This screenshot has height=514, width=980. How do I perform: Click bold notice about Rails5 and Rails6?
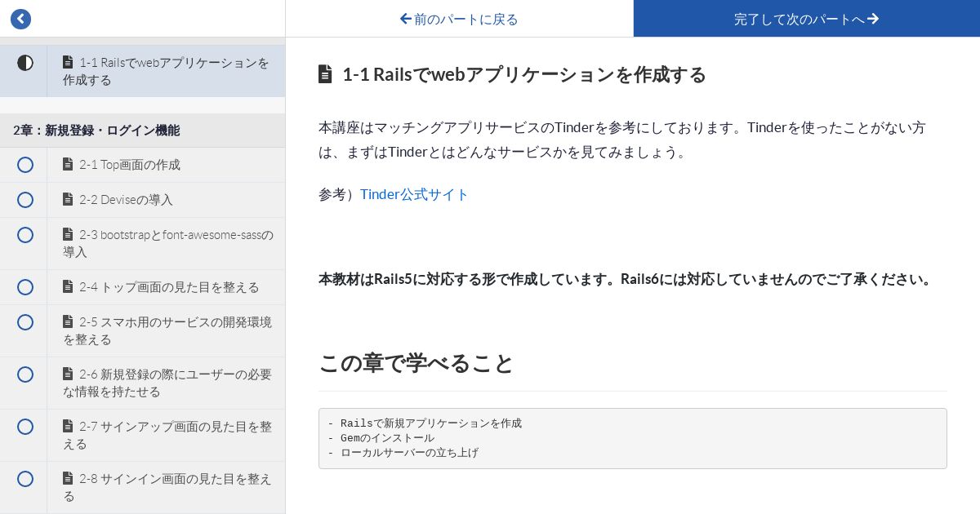point(626,279)
